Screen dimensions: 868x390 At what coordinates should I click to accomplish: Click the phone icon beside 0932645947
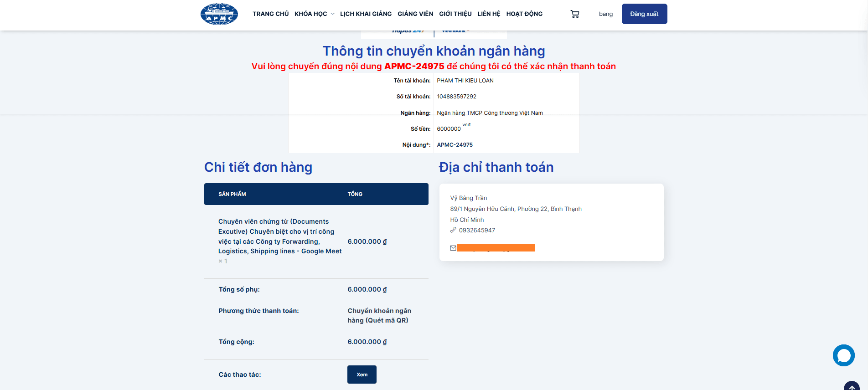click(x=453, y=230)
